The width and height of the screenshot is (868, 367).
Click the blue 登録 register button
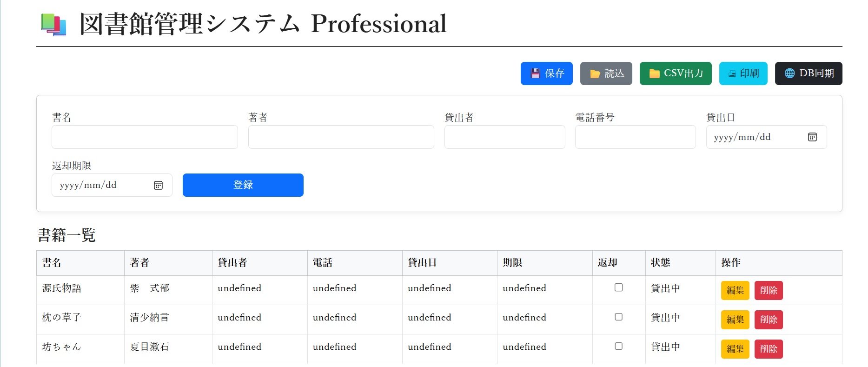pyautogui.click(x=243, y=185)
